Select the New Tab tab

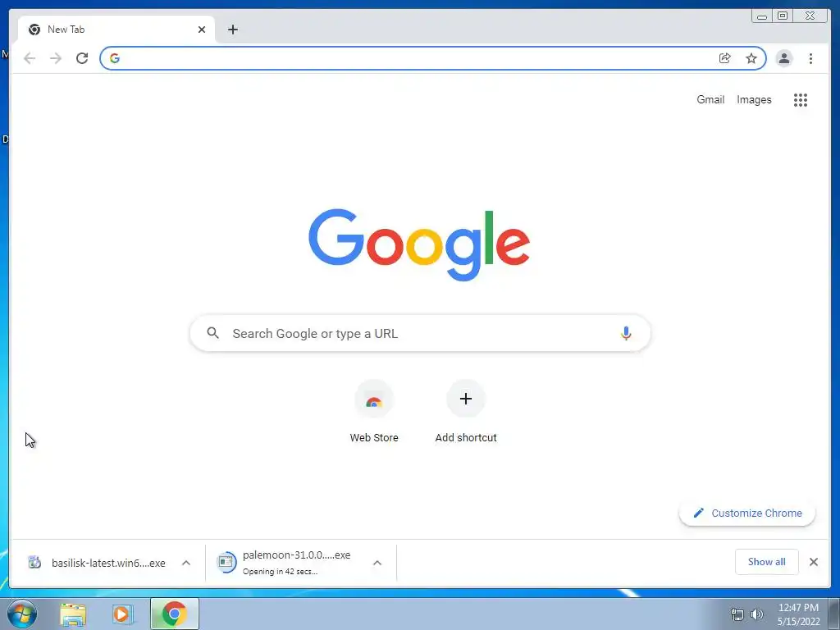pyautogui.click(x=116, y=30)
